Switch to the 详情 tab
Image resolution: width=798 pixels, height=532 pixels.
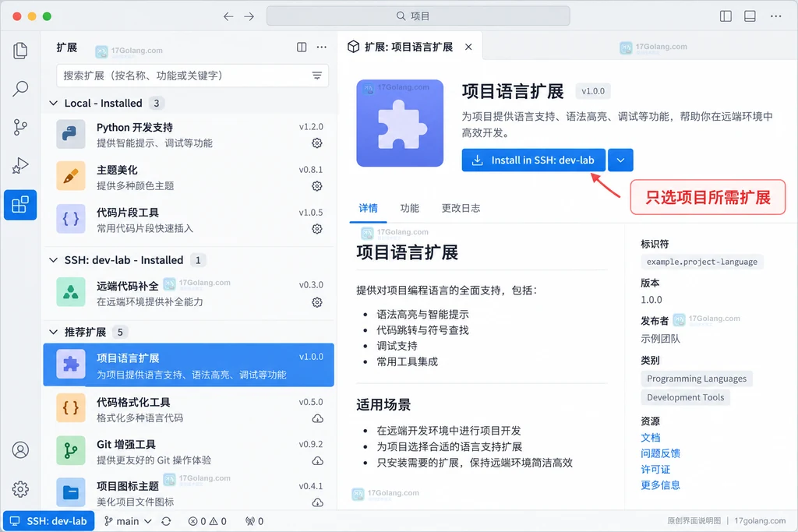368,208
